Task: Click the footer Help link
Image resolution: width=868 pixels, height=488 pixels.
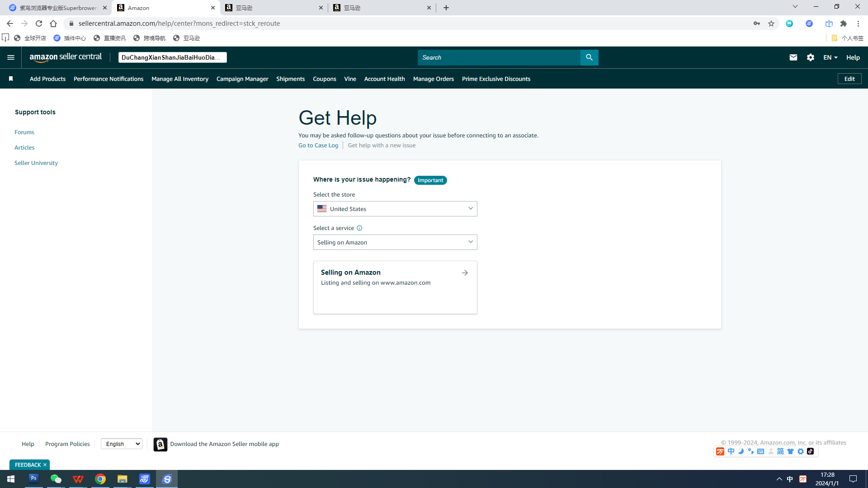Action: 28,444
